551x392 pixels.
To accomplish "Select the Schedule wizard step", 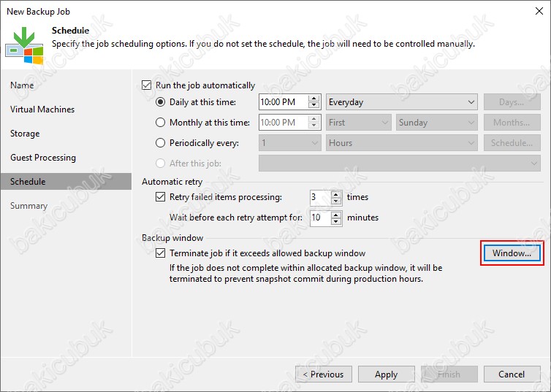I will coord(66,182).
